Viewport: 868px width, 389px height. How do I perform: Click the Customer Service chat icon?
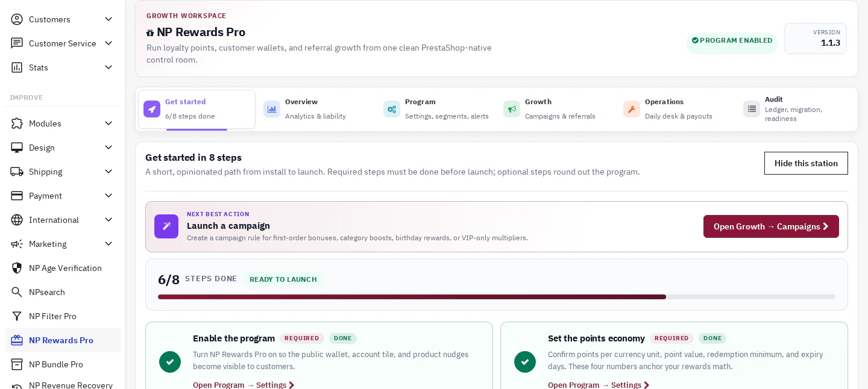pos(17,43)
